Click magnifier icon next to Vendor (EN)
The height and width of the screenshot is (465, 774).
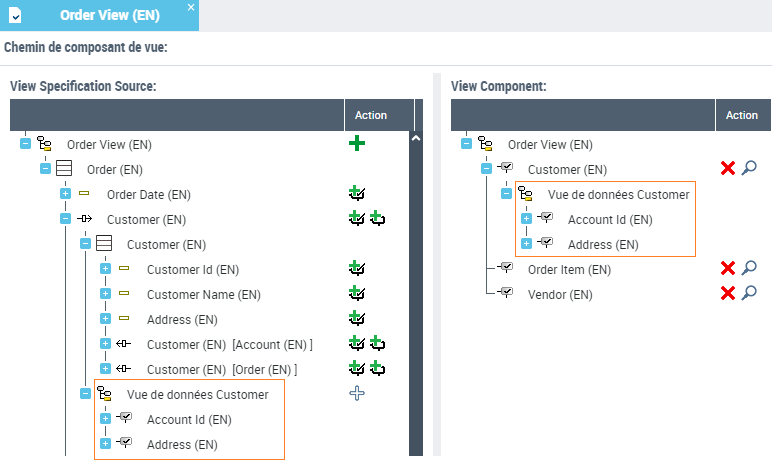coord(749,293)
